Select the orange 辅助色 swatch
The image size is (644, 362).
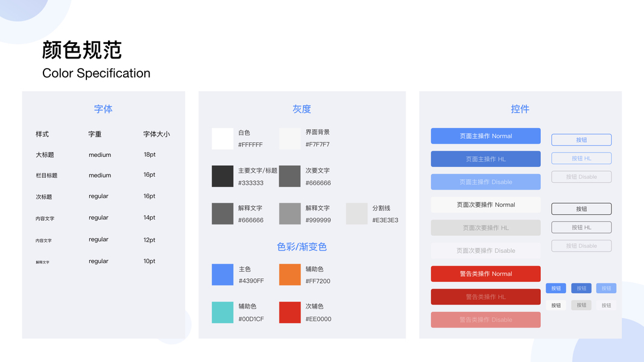pyautogui.click(x=290, y=275)
